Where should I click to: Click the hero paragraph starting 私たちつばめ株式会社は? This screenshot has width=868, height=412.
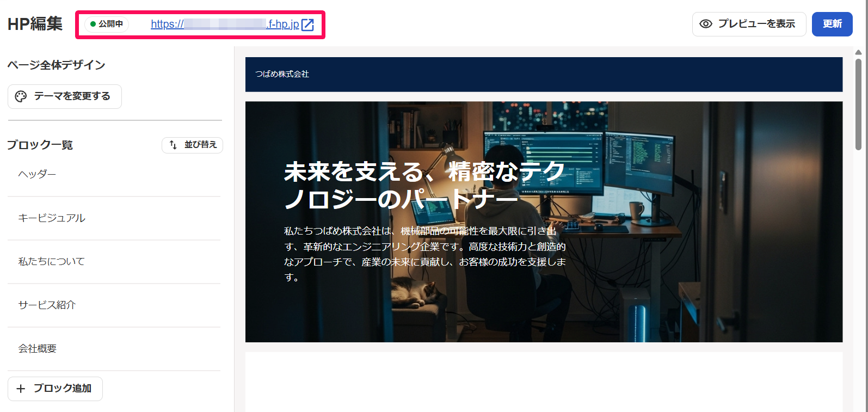tap(425, 254)
